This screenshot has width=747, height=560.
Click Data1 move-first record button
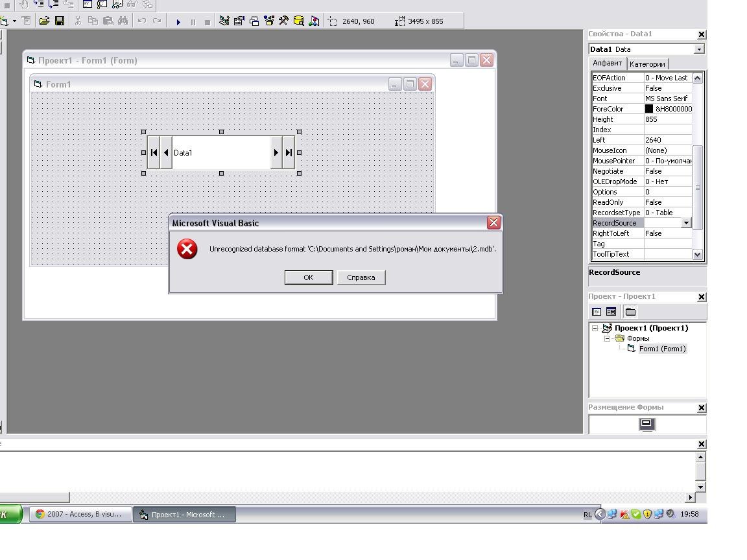154,152
